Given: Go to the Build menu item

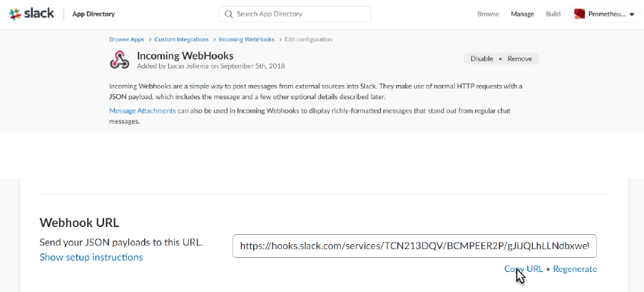Looking at the screenshot, I should point(553,14).
